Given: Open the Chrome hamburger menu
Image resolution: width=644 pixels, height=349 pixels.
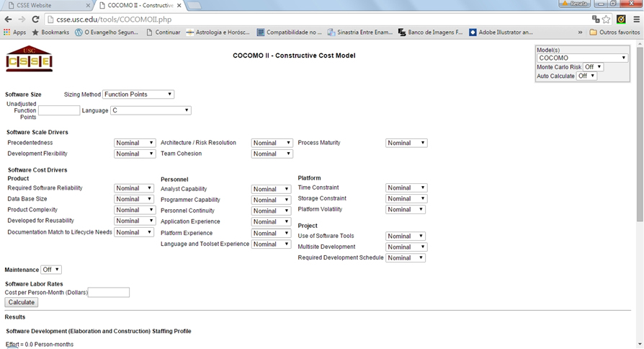Looking at the screenshot, I should (635, 19).
